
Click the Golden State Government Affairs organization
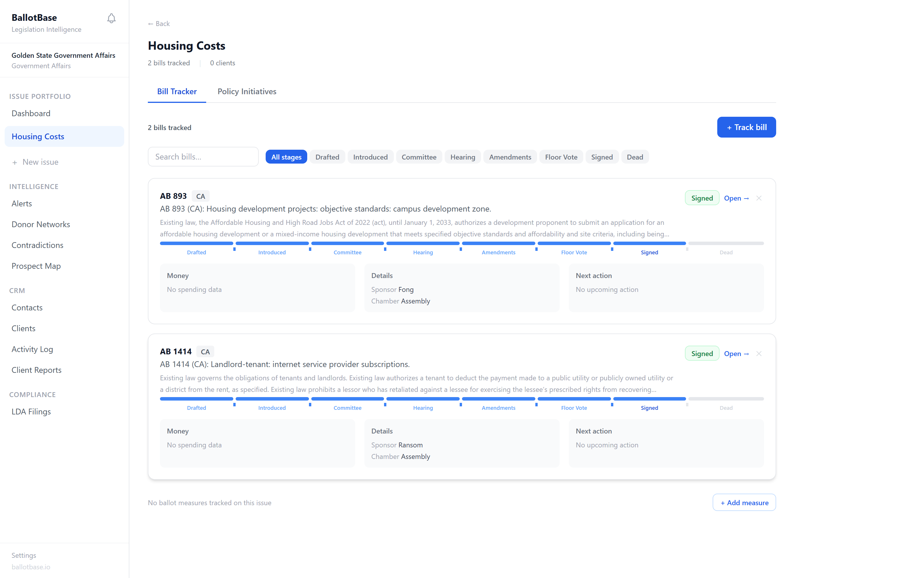coord(64,55)
